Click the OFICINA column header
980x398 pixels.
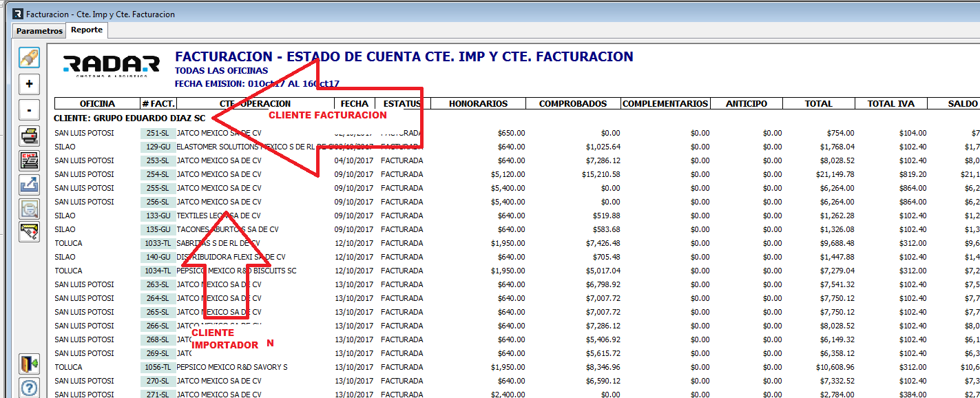pyautogui.click(x=97, y=104)
